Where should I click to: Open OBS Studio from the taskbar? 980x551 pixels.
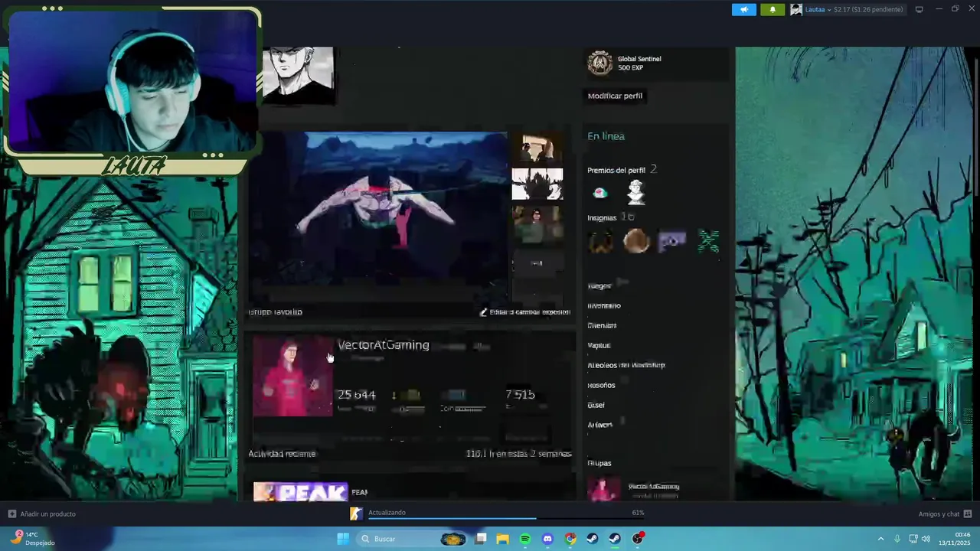638,539
